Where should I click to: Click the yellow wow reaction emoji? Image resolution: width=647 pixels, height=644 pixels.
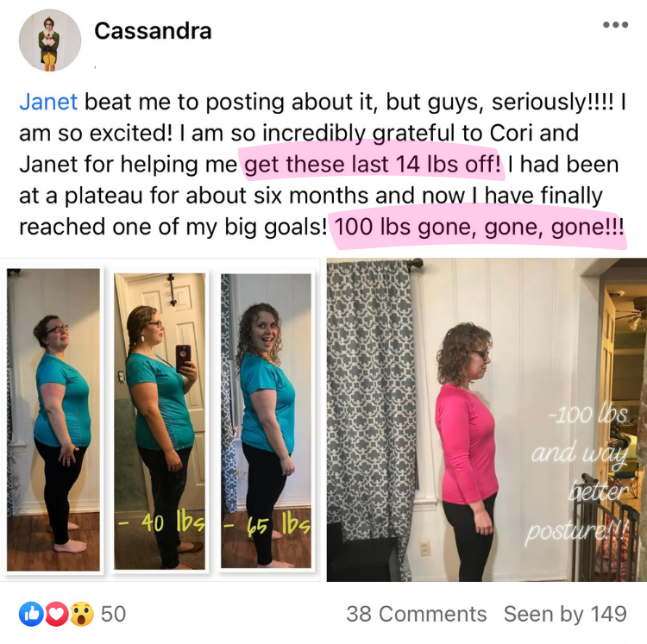[81, 614]
